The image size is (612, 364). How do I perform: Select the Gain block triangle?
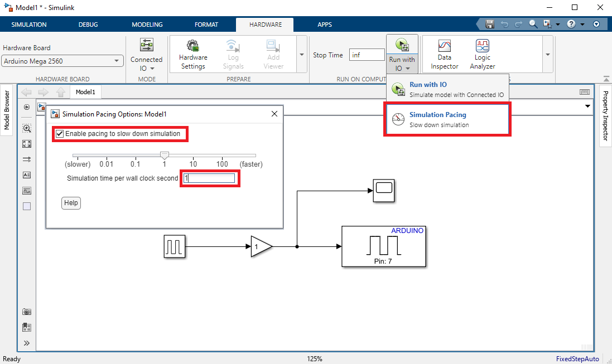pyautogui.click(x=259, y=246)
